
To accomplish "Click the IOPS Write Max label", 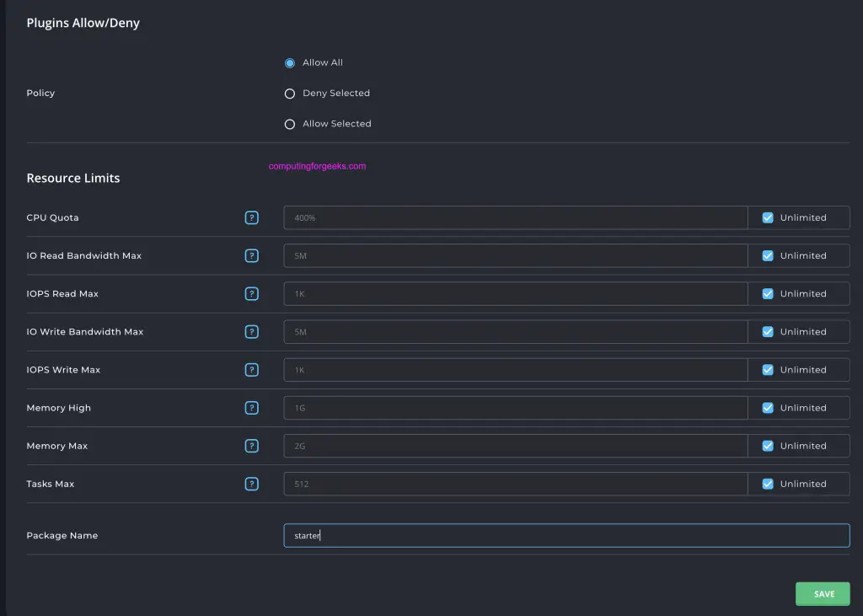I will pos(63,369).
